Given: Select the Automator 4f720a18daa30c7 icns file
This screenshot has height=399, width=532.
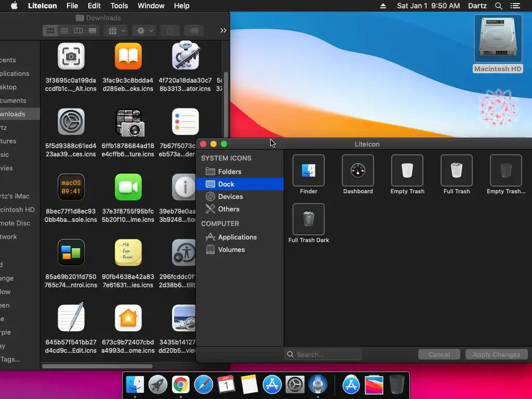Looking at the screenshot, I should pos(185,55).
